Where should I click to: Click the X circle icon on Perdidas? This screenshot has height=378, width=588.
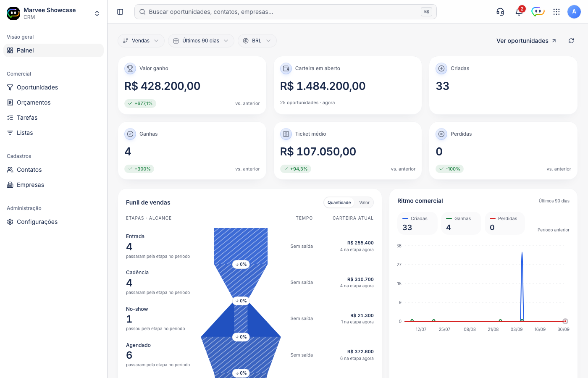[x=441, y=134]
